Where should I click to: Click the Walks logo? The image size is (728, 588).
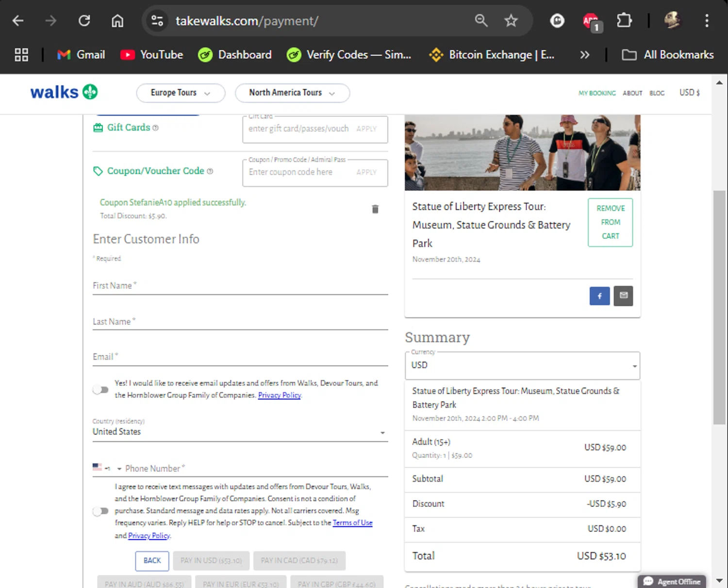[x=64, y=92]
